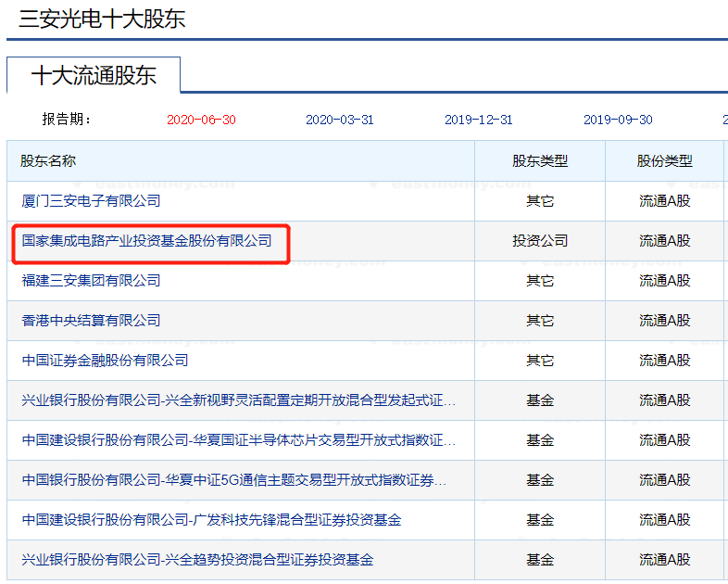Click 其它 type in 中国证券金融 row
Screen dimensions: 728x584
point(540,361)
